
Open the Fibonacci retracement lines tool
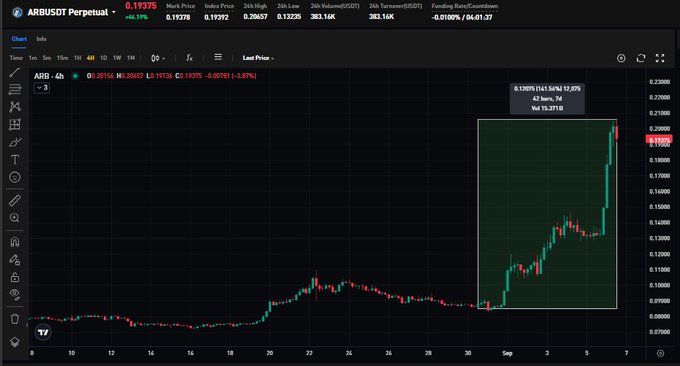tap(15, 89)
